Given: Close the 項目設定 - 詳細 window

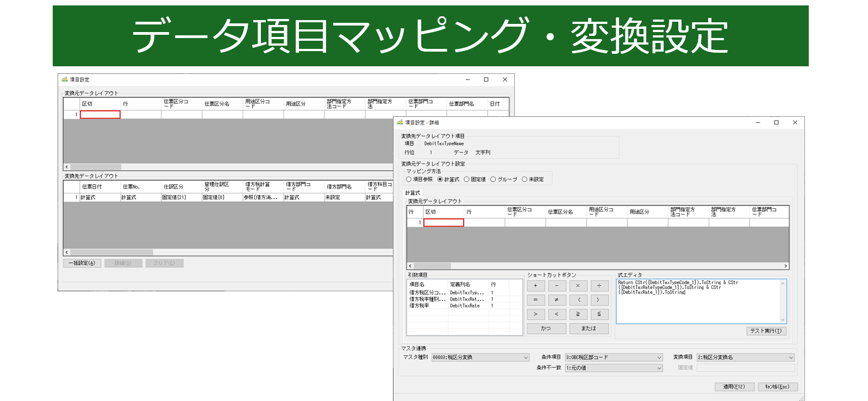Looking at the screenshot, I should click(795, 122).
